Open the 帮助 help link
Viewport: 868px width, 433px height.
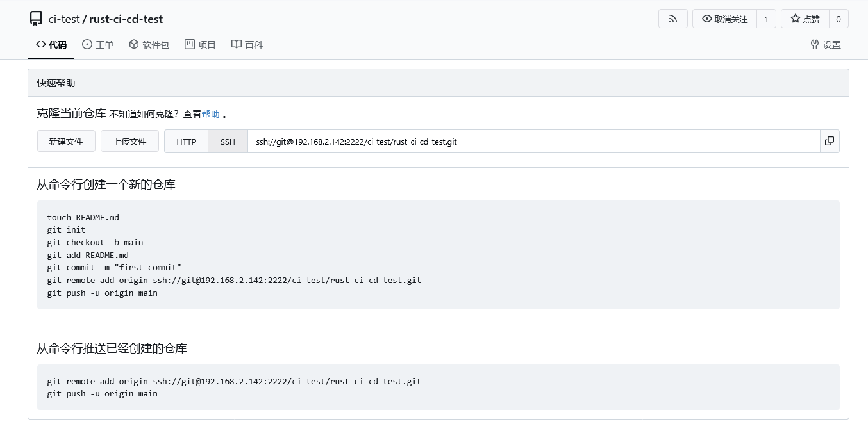210,114
